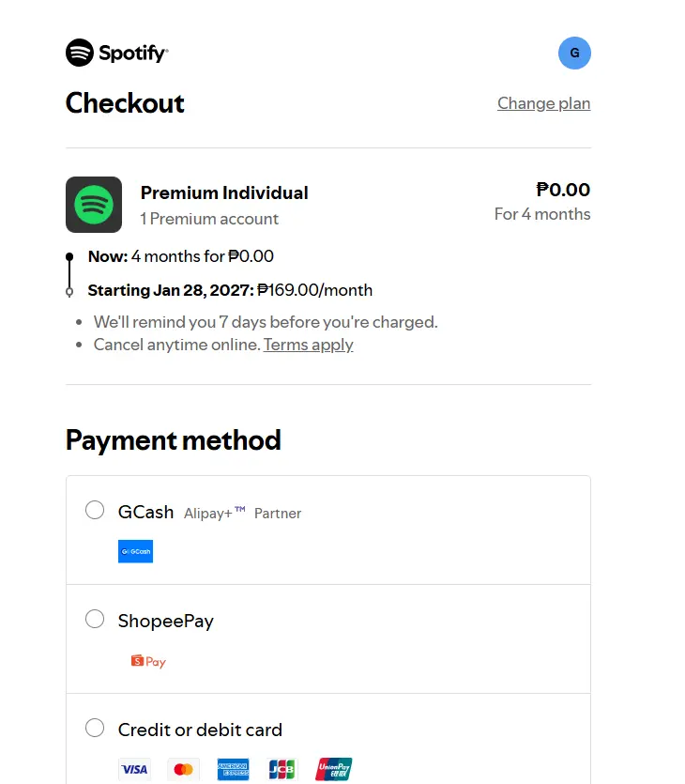Click the Credit or debit card label
The height and width of the screenshot is (784, 685).
200,730
